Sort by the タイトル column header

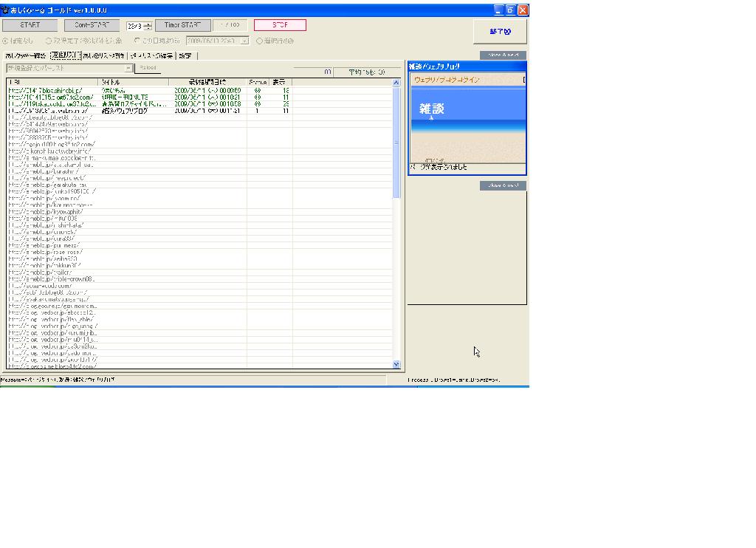(x=134, y=83)
